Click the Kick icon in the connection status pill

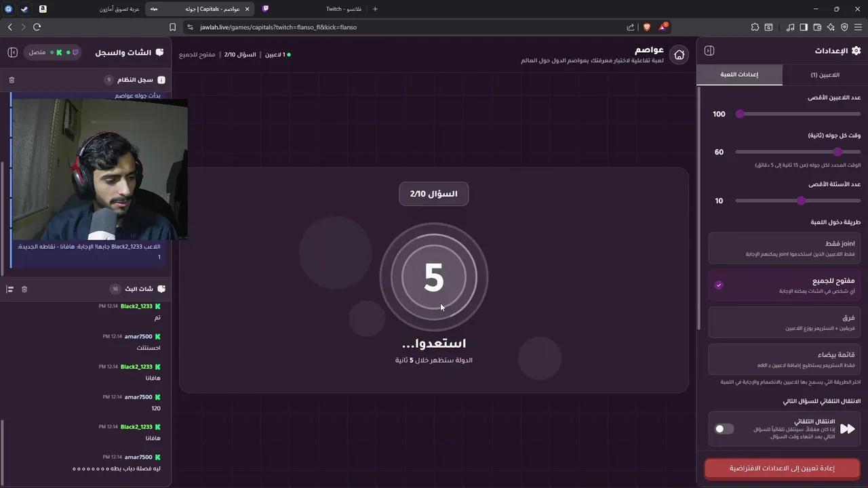[x=60, y=52]
